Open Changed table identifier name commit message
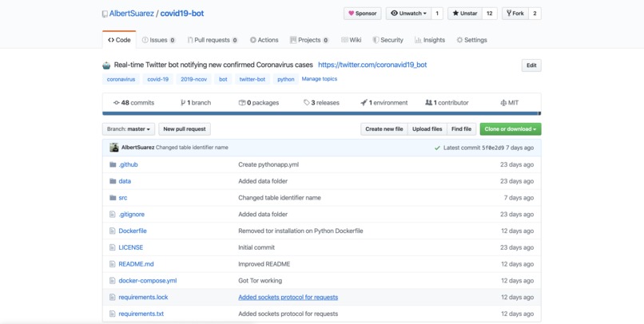Image resolution: width=644 pixels, height=324 pixels. pos(192,147)
